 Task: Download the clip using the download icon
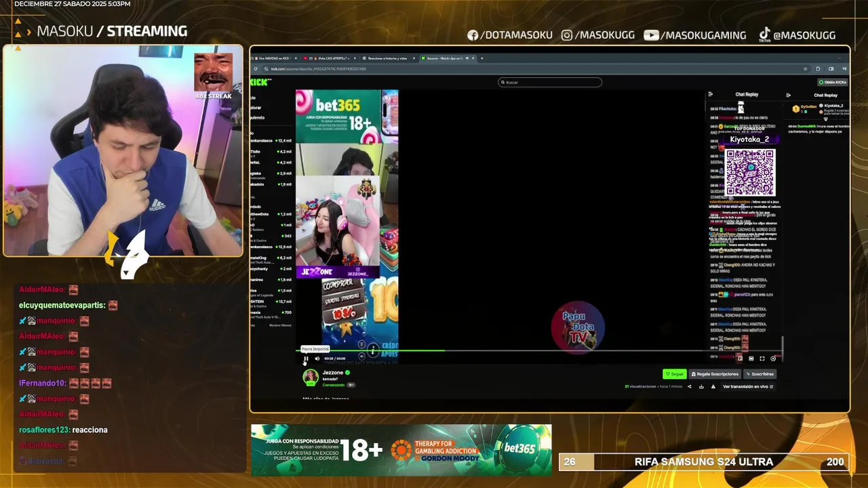(701, 386)
